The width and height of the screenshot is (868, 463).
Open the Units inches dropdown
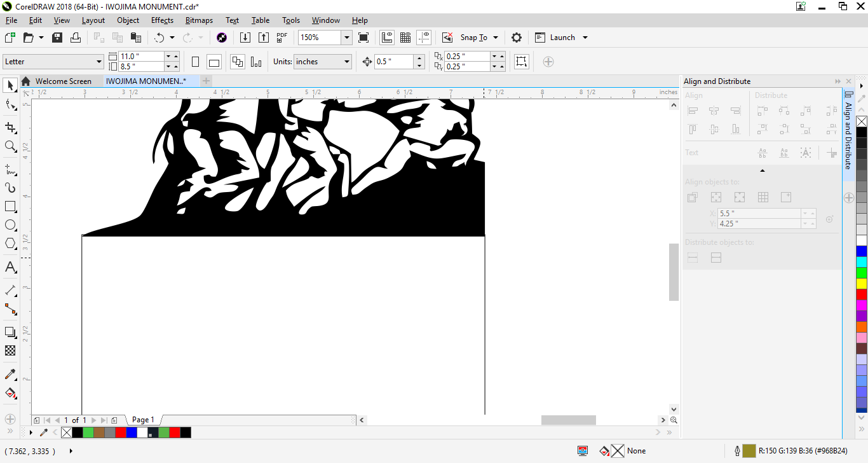point(347,62)
